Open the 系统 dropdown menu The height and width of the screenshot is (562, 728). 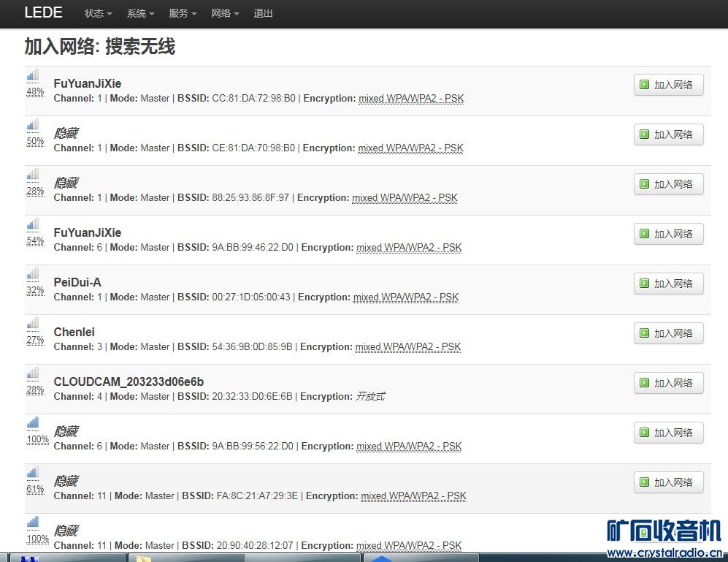pyautogui.click(x=140, y=13)
